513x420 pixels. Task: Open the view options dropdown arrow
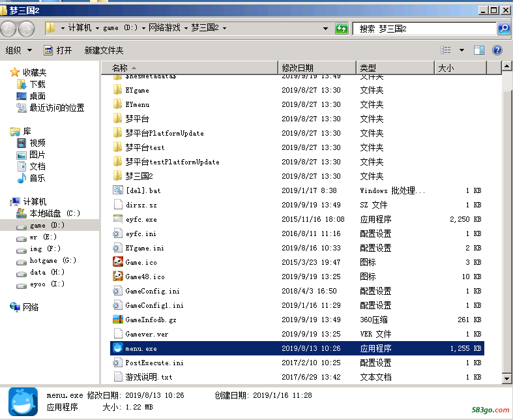pyautogui.click(x=462, y=50)
